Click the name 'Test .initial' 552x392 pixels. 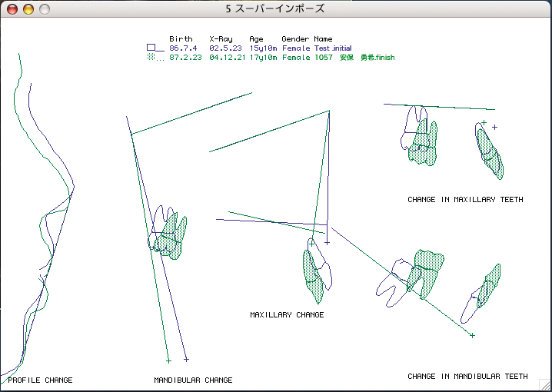[x=333, y=48]
